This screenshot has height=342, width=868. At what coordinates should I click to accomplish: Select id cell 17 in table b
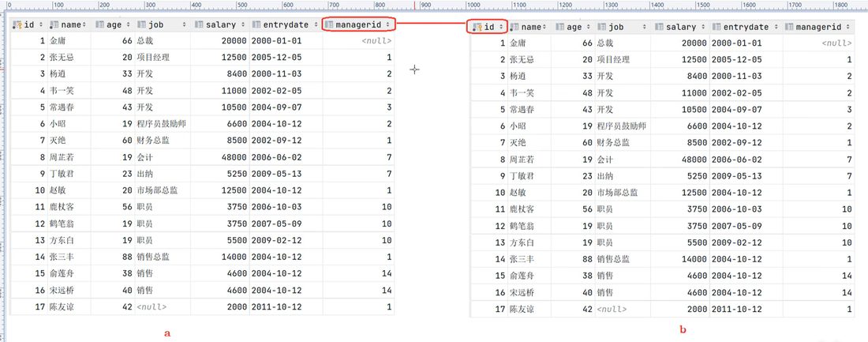[x=488, y=310]
